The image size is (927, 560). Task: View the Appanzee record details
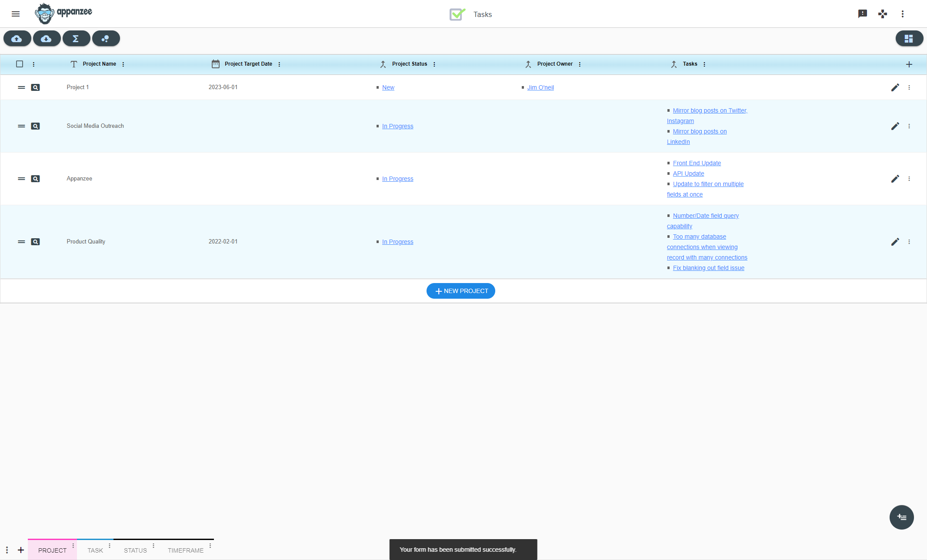[36, 179]
